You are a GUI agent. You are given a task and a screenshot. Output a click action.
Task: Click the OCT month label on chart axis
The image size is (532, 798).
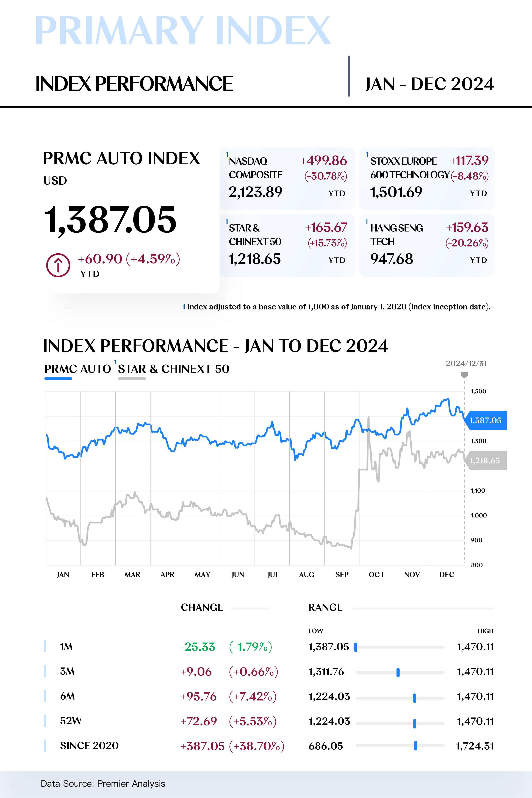(x=376, y=575)
